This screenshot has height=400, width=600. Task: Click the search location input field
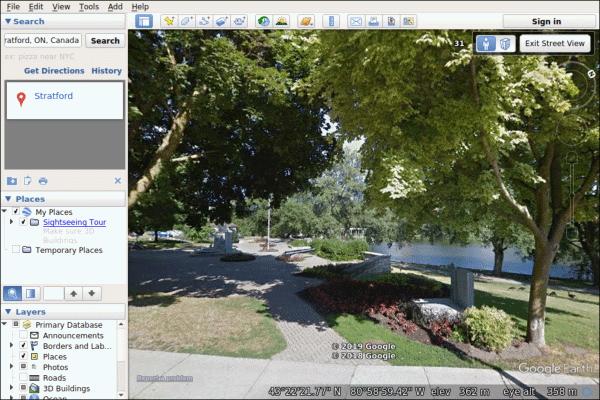pyautogui.click(x=43, y=40)
